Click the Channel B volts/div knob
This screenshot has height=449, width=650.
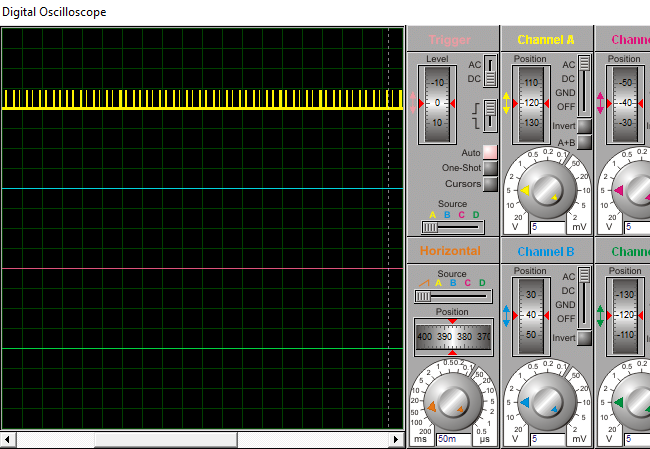(547, 402)
